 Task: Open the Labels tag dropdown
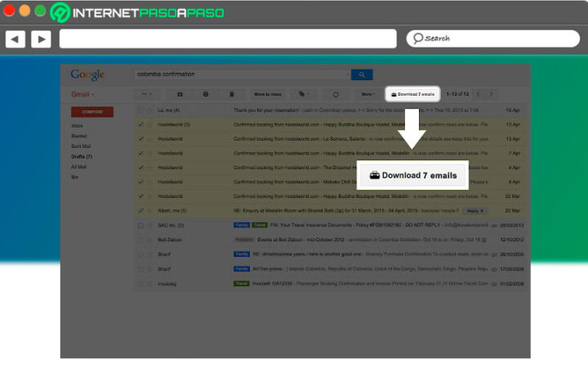point(304,94)
